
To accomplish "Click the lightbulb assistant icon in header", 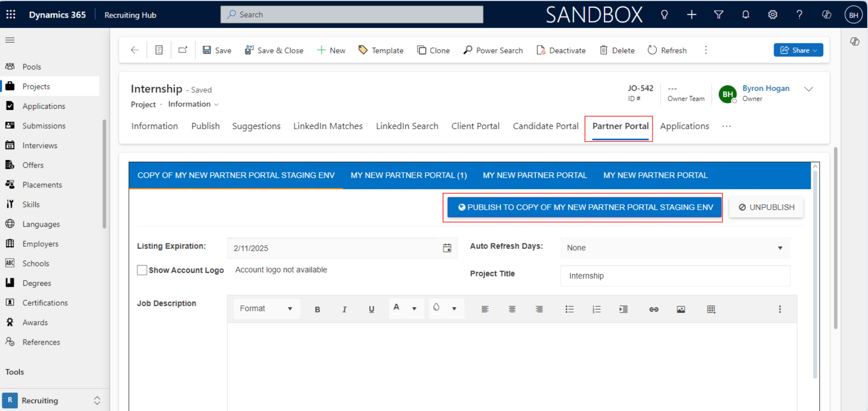I will pos(664,14).
